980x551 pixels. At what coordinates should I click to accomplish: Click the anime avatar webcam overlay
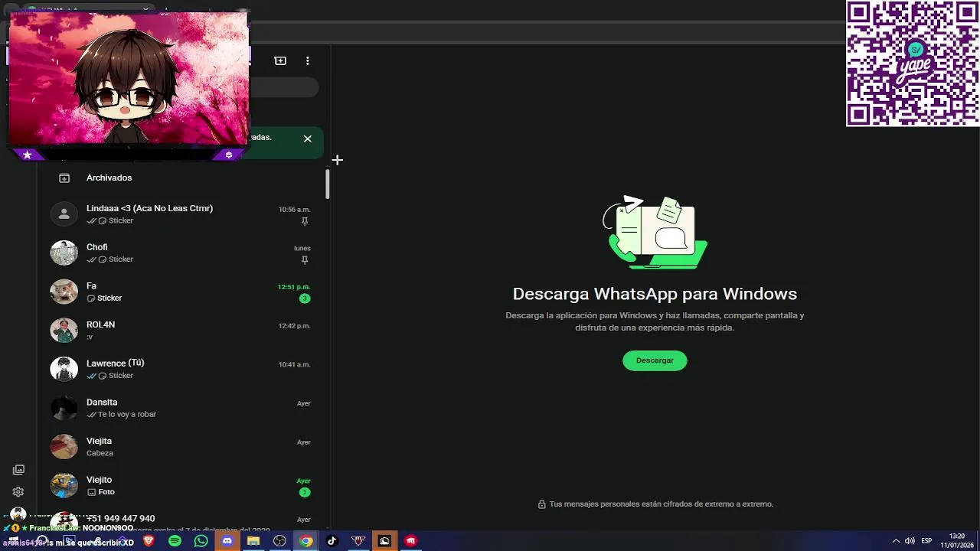pos(129,78)
